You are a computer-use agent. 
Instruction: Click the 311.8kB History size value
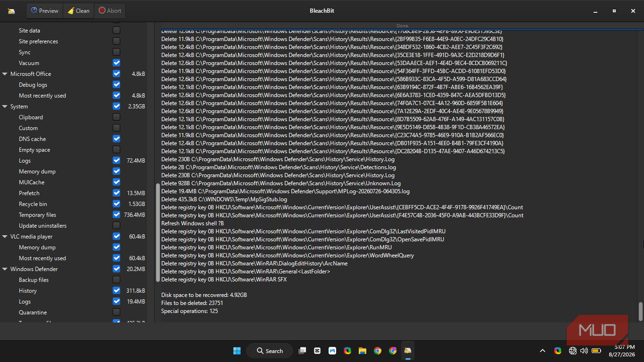click(136, 291)
